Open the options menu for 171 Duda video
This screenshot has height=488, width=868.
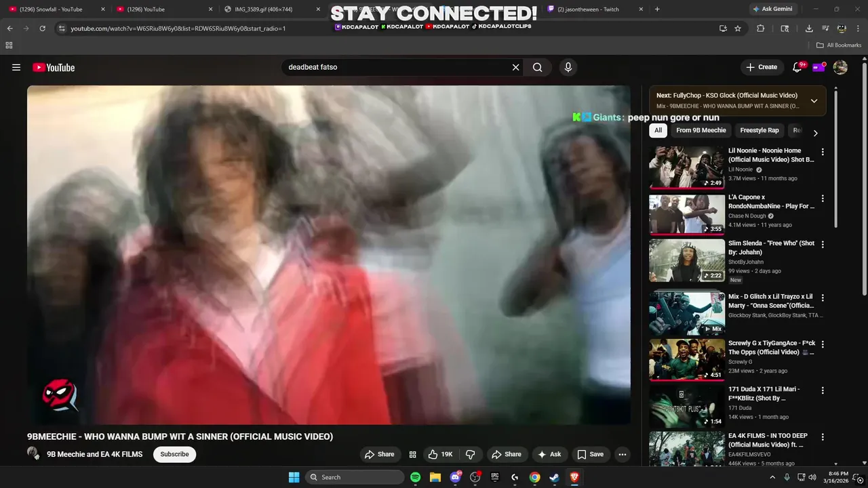coord(823,391)
